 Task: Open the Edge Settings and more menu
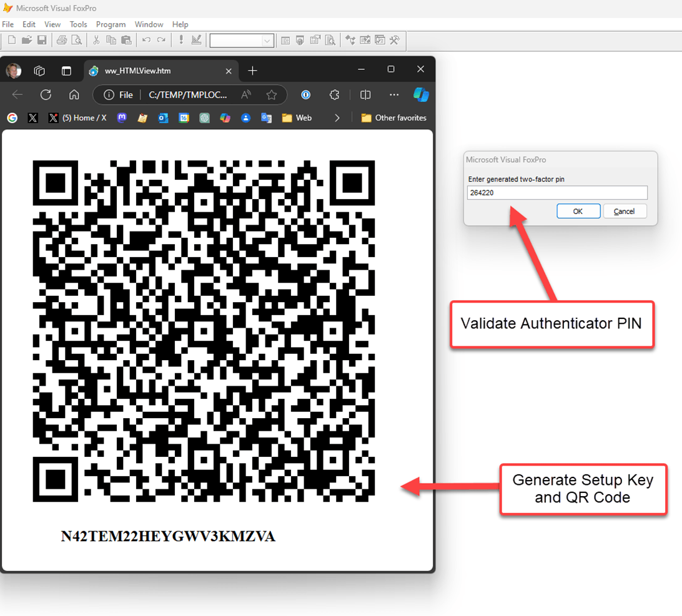click(x=393, y=95)
